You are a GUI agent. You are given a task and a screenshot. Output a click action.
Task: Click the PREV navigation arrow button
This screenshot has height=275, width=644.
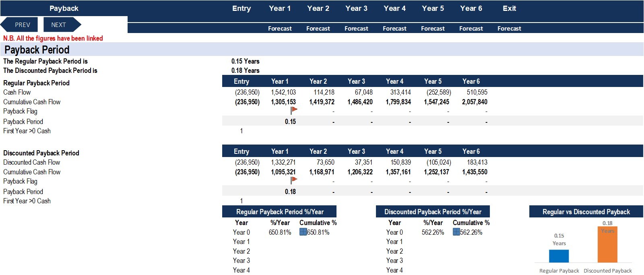[x=19, y=25]
